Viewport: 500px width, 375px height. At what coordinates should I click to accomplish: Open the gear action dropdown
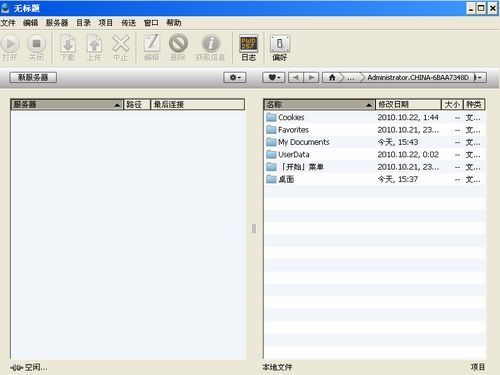[x=235, y=78]
